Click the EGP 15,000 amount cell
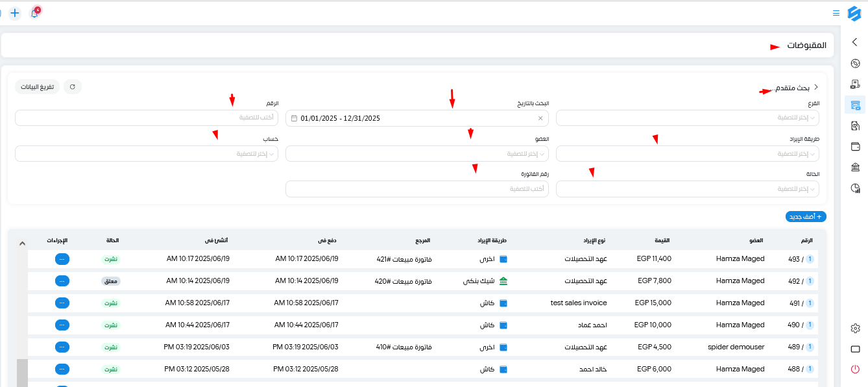The height and width of the screenshot is (387, 868). coord(653,303)
